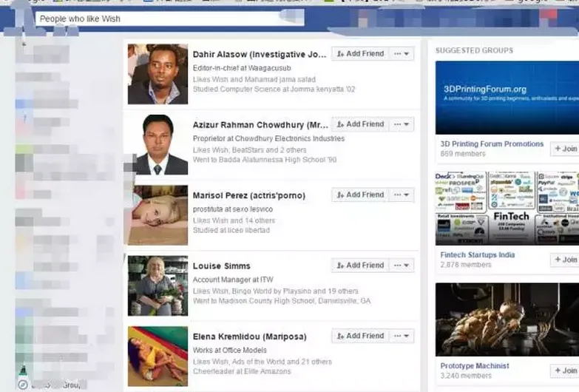Open more options dropdown for Azizur Rahman Chowdhury
579x392 pixels.
(x=402, y=124)
